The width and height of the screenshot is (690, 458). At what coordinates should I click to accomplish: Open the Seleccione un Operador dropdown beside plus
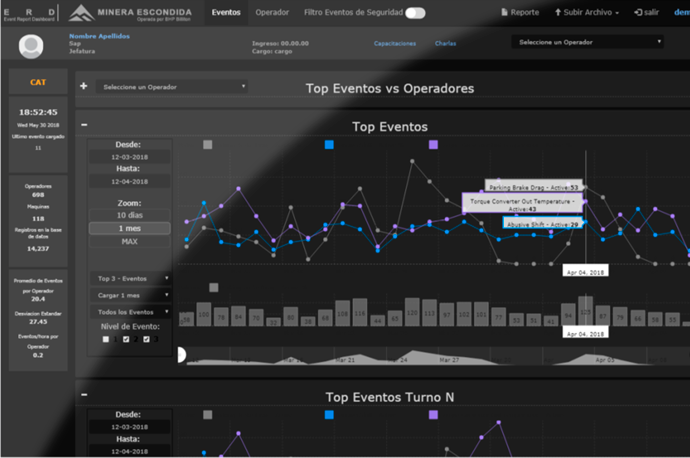[172, 87]
